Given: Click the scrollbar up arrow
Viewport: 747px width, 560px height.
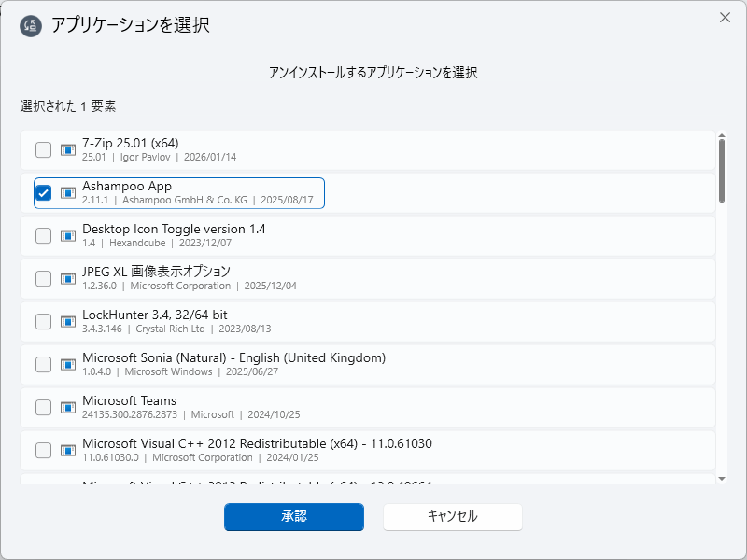Looking at the screenshot, I should (x=722, y=134).
